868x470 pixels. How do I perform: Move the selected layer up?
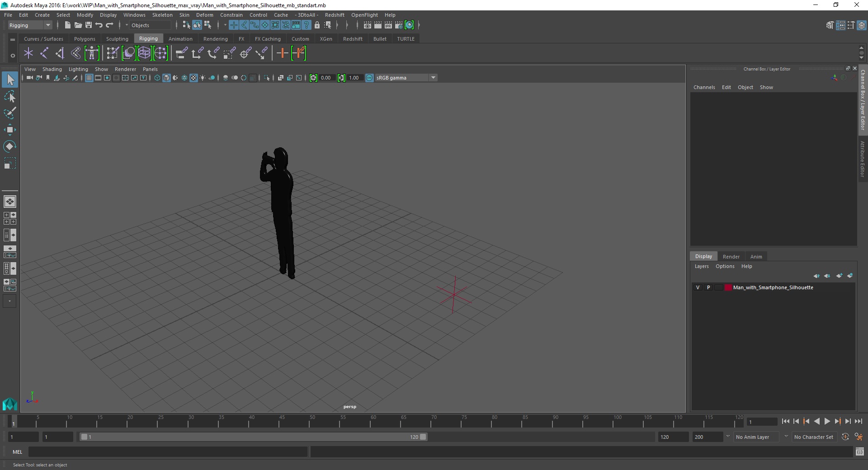click(816, 276)
